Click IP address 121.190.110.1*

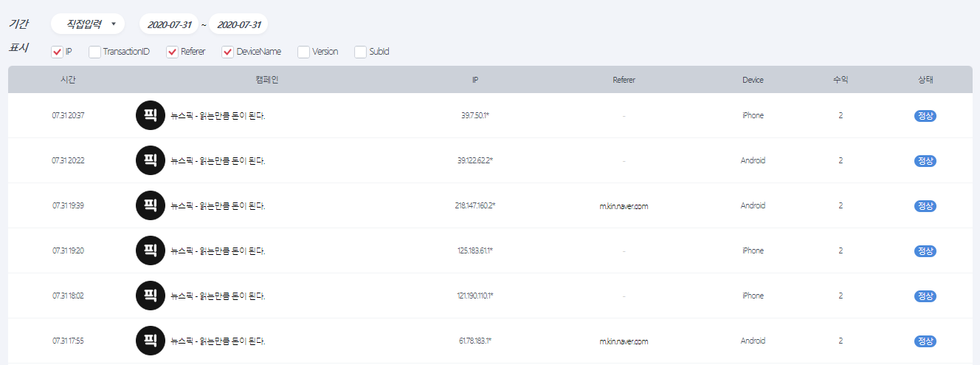pyautogui.click(x=475, y=296)
